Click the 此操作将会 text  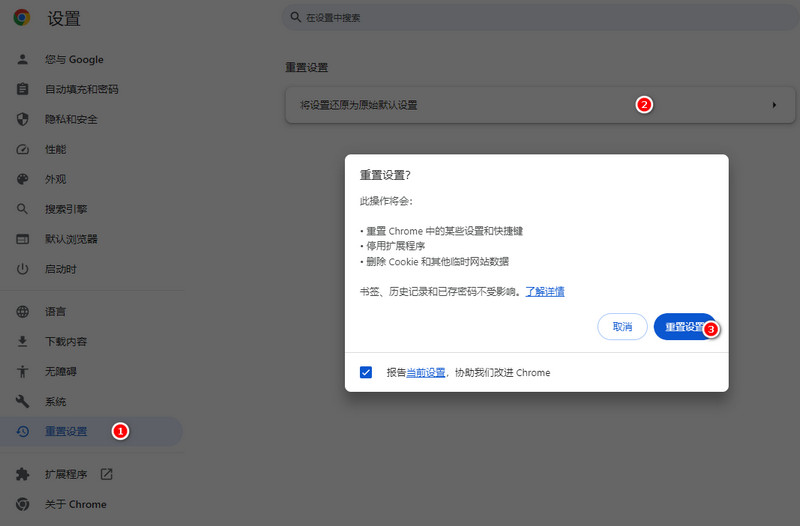tap(386, 201)
